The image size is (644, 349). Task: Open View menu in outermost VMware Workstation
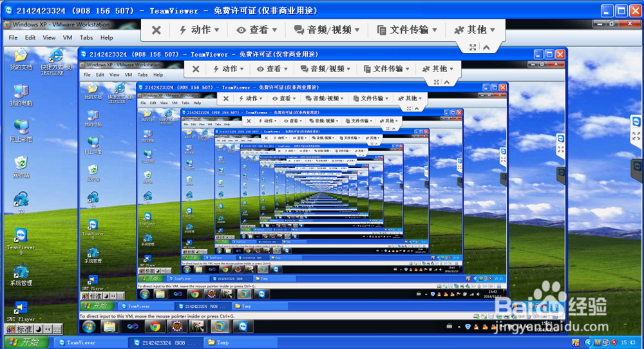pos(49,37)
